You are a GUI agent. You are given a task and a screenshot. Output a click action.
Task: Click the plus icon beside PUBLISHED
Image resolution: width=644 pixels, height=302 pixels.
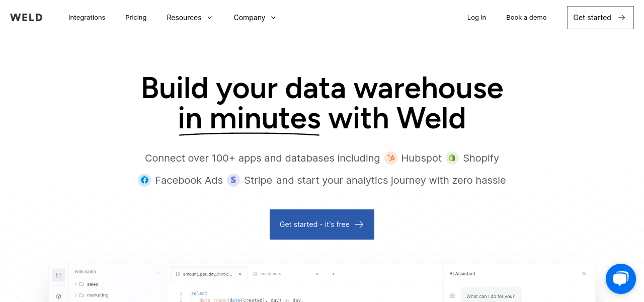158,272
